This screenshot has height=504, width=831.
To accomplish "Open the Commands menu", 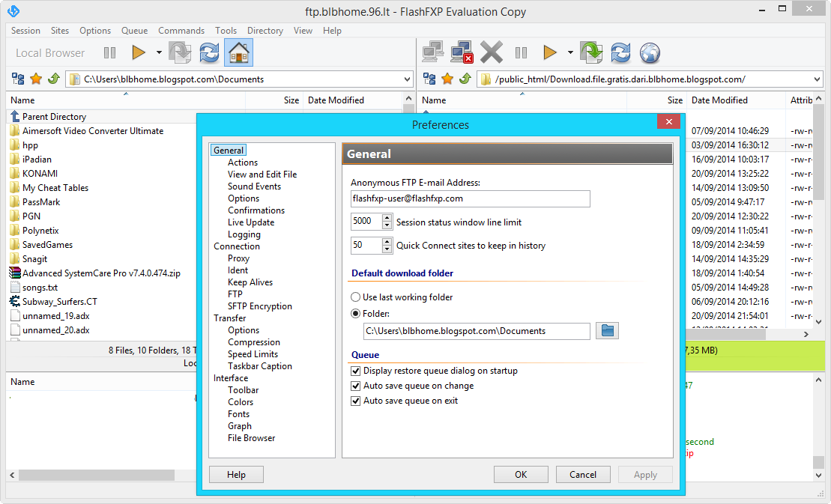I will tap(181, 31).
